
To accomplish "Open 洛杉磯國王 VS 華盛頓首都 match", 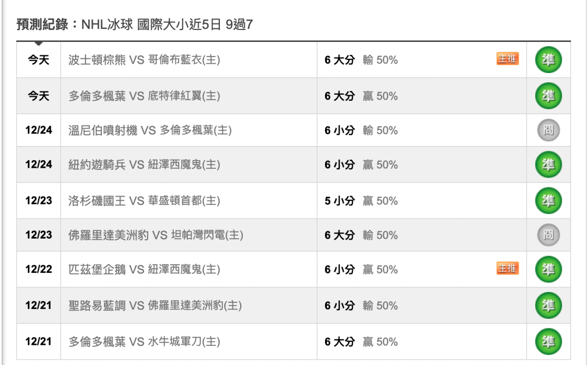I will 144,200.
